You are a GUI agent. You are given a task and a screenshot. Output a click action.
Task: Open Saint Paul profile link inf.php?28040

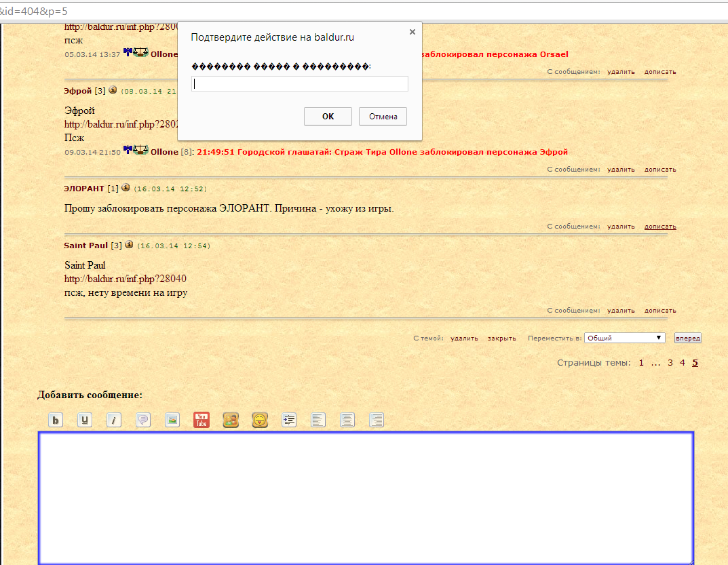click(x=125, y=279)
